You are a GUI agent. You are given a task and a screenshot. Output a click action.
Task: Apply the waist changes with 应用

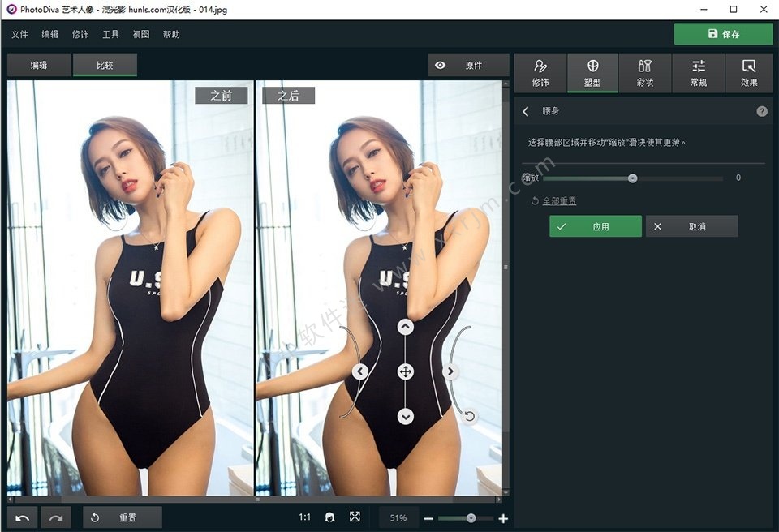[595, 226]
